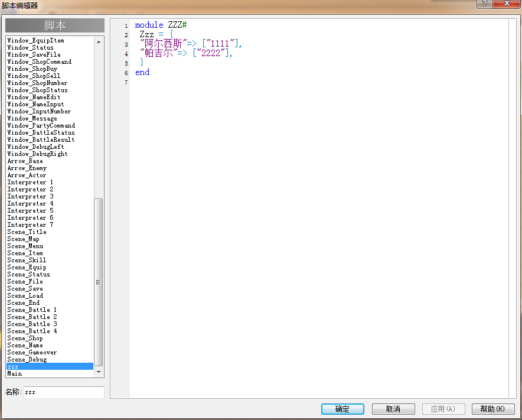Select the Scene_Shop script
522x420 pixels.
[x=50, y=338]
